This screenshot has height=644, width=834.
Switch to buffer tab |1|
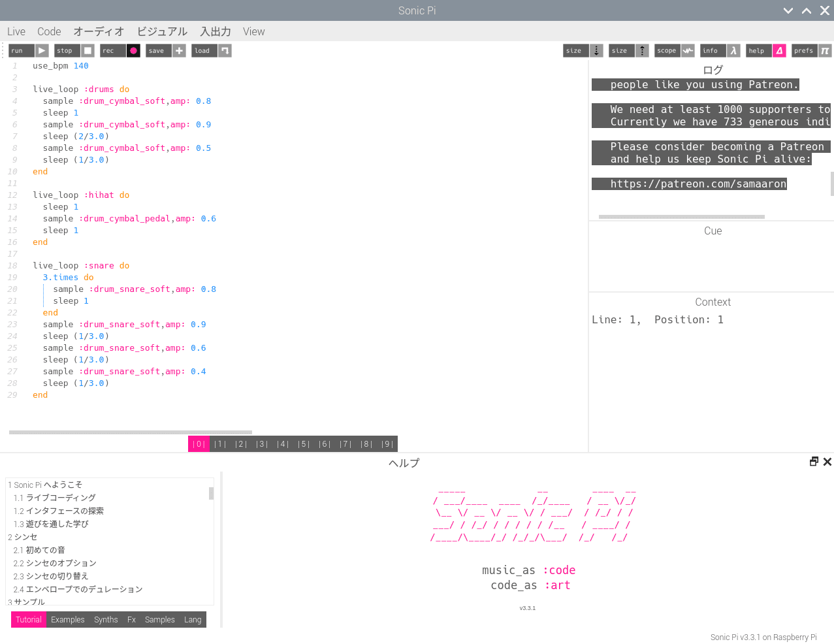tap(220, 444)
